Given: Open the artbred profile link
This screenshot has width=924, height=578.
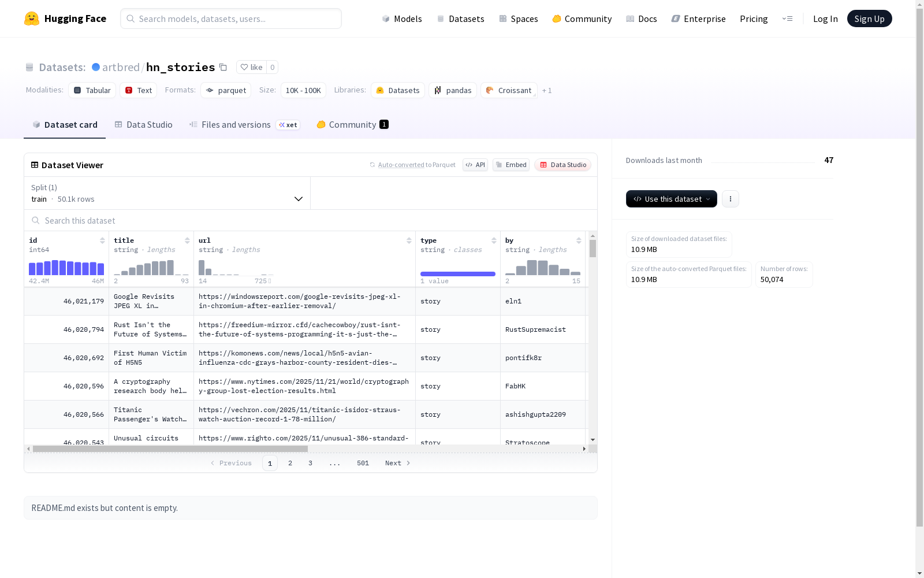Looking at the screenshot, I should (x=121, y=67).
